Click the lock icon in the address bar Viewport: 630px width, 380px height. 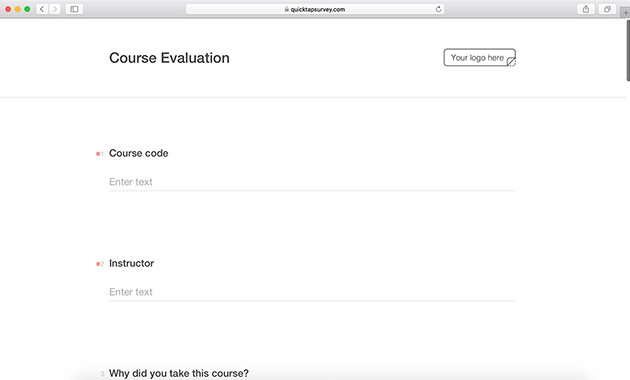(286, 9)
